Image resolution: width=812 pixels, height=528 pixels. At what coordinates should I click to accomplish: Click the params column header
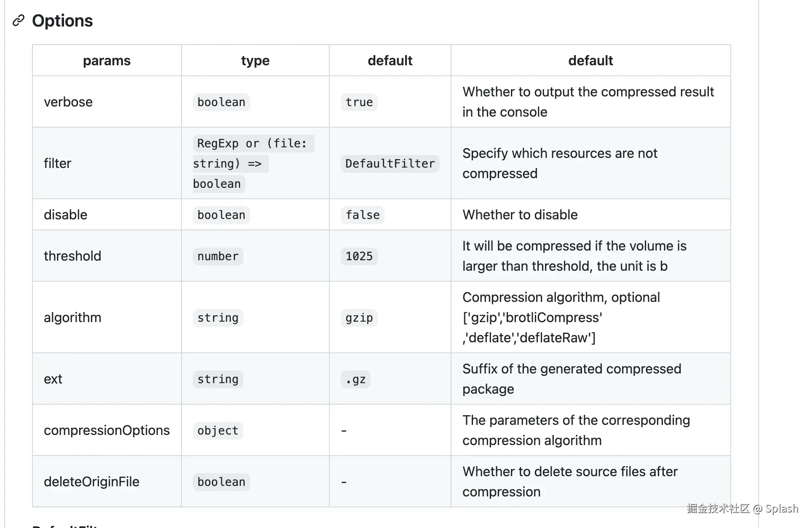point(107,61)
